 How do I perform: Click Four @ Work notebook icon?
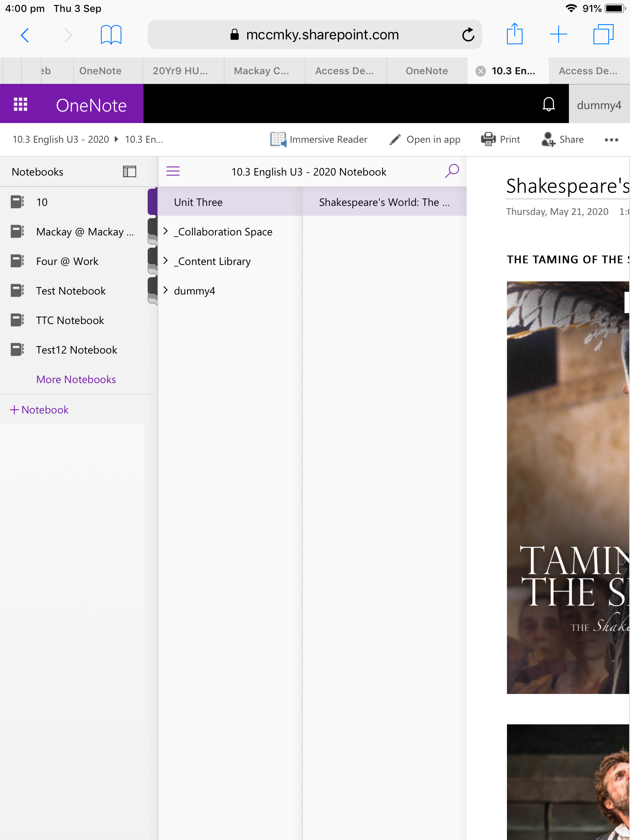pyautogui.click(x=17, y=261)
